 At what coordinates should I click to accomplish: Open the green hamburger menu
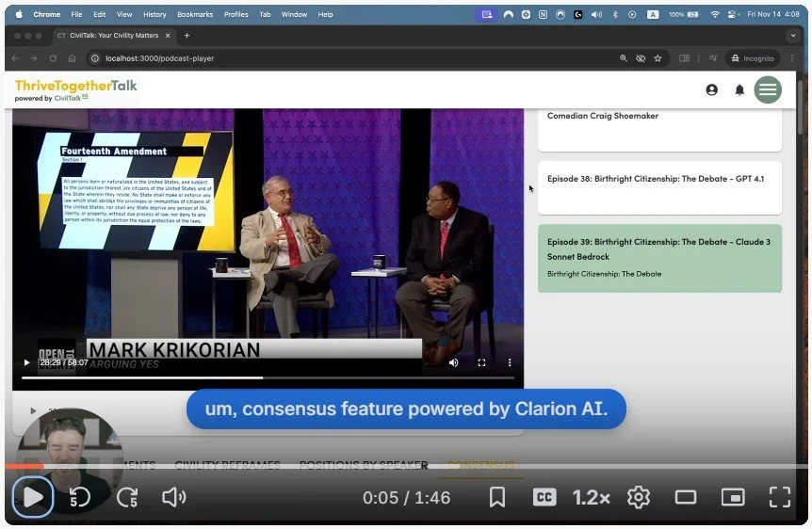pos(768,90)
